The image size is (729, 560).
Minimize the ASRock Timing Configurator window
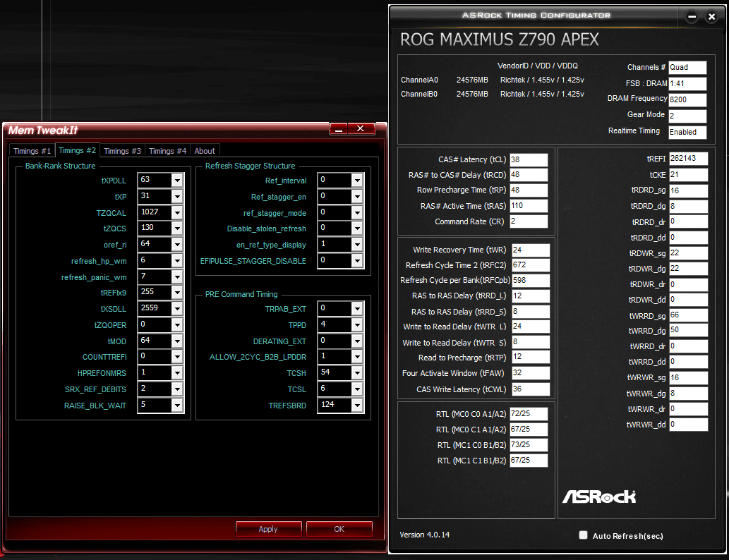pos(692,17)
